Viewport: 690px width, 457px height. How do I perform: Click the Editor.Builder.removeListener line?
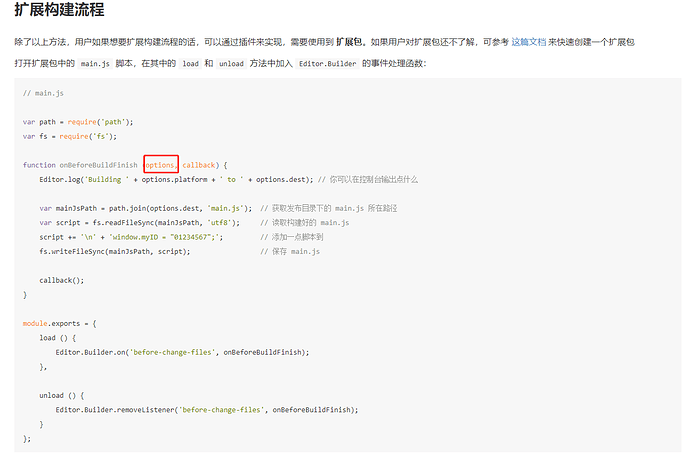click(207, 410)
